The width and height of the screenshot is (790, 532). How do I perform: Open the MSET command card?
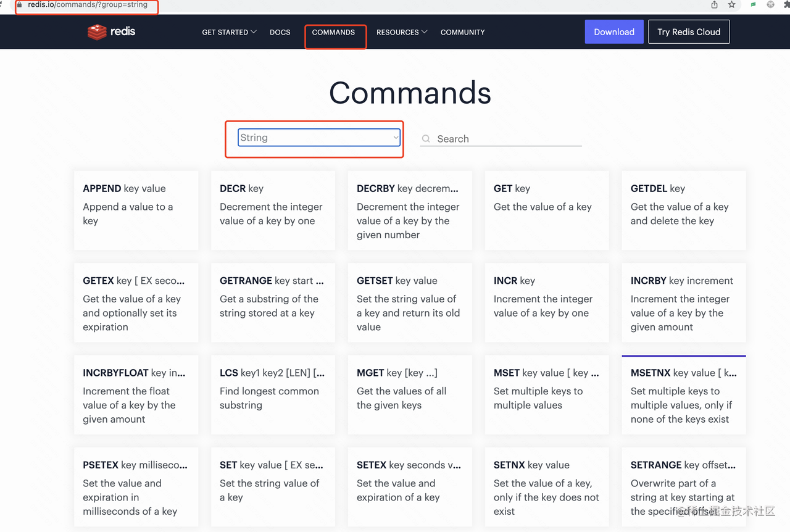pyautogui.click(x=547, y=394)
